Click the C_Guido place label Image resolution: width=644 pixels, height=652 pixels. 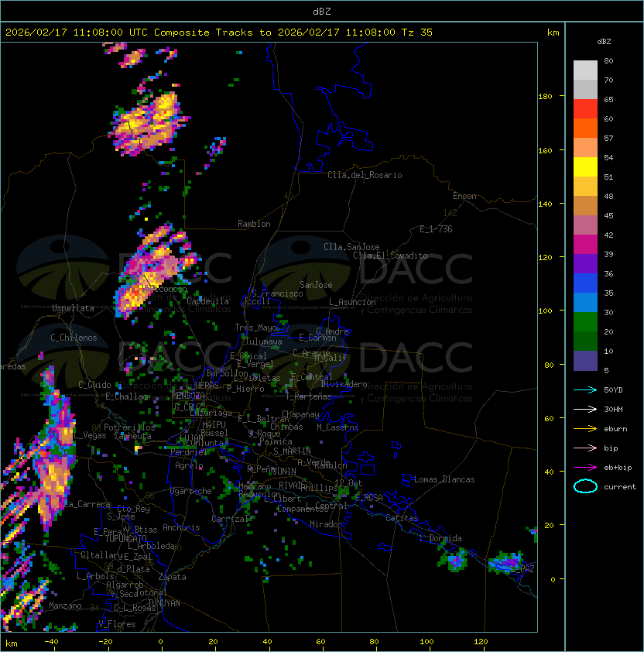pos(94,385)
